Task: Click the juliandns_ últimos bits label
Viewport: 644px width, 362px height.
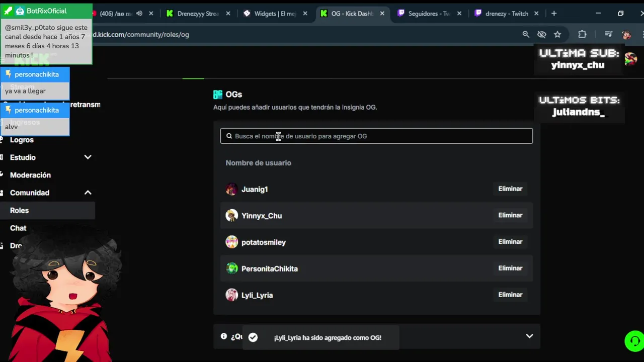Action: pyautogui.click(x=579, y=112)
